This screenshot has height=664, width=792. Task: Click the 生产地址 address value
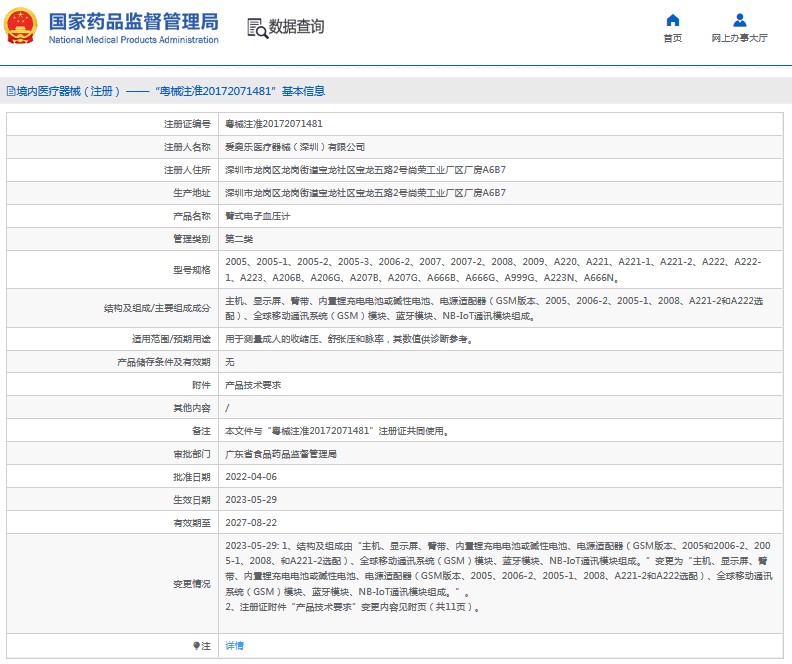[365, 193]
